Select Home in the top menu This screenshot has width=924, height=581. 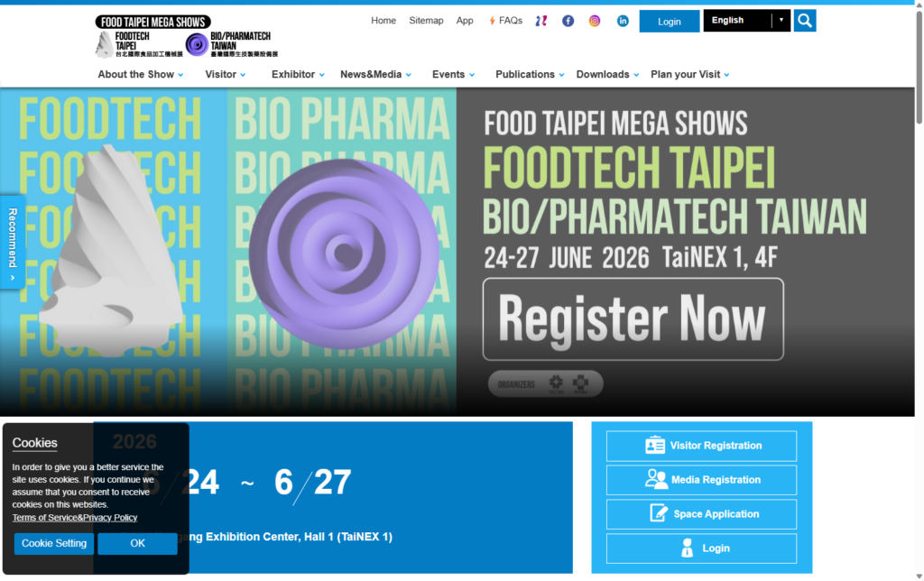click(x=383, y=20)
